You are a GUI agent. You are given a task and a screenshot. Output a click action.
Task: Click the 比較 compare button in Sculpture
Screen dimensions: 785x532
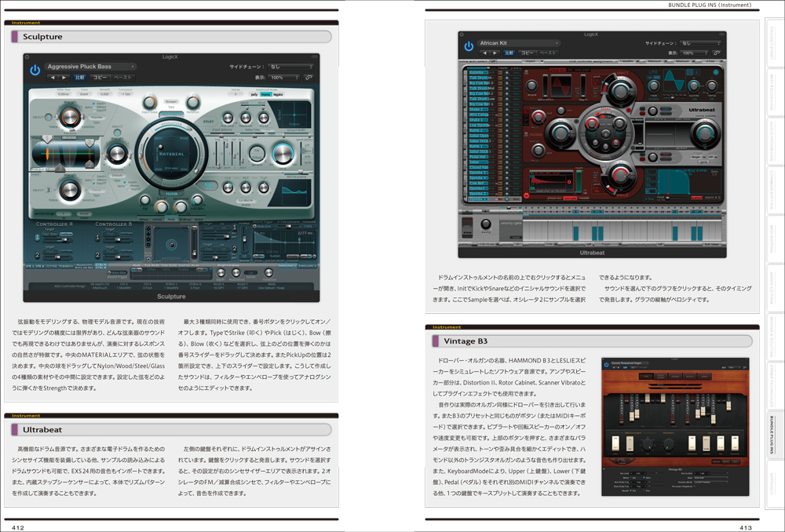(x=79, y=78)
